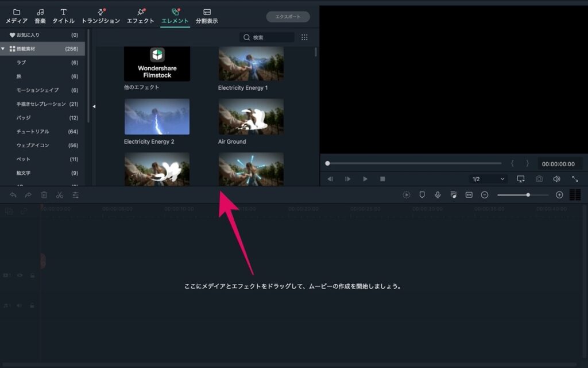Select the 絵文字 (9) category

pos(43,173)
